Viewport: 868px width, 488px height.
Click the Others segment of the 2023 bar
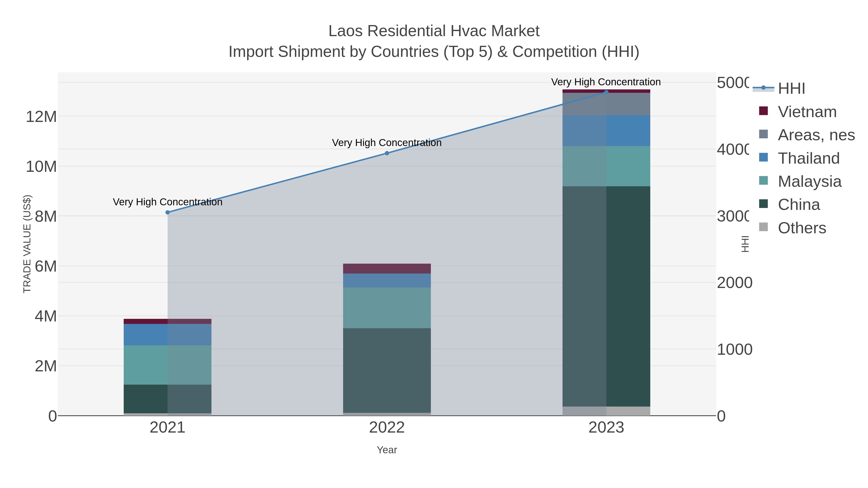pos(606,411)
